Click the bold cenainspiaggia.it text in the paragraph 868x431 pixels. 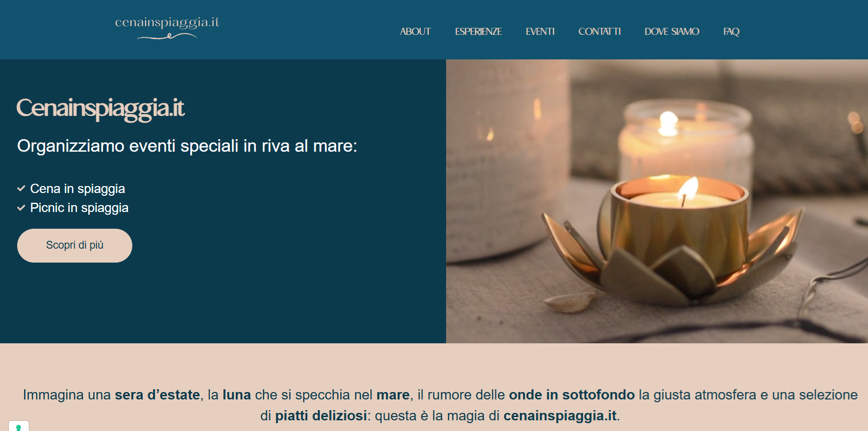560,416
